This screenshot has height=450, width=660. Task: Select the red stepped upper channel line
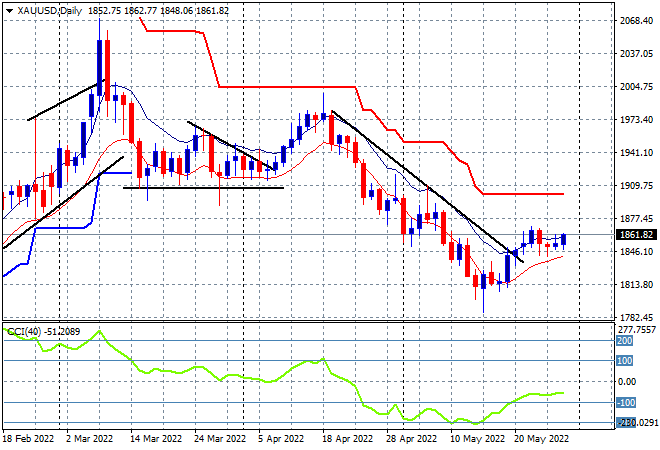pyautogui.click(x=300, y=87)
